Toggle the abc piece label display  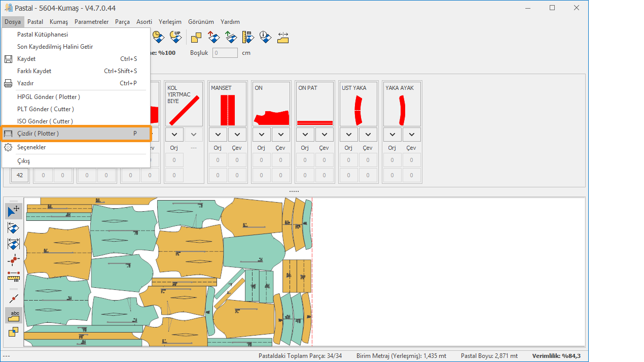pos(14,315)
